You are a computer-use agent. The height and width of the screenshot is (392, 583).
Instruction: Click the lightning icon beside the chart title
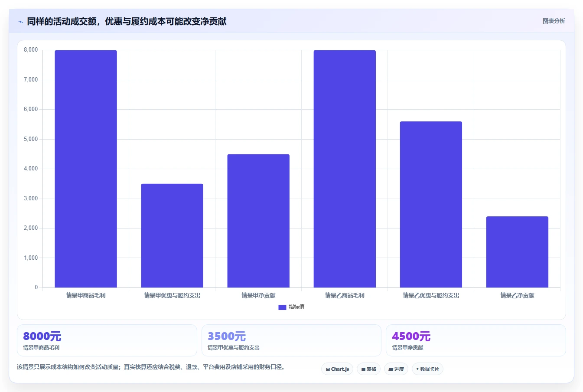[20, 22]
